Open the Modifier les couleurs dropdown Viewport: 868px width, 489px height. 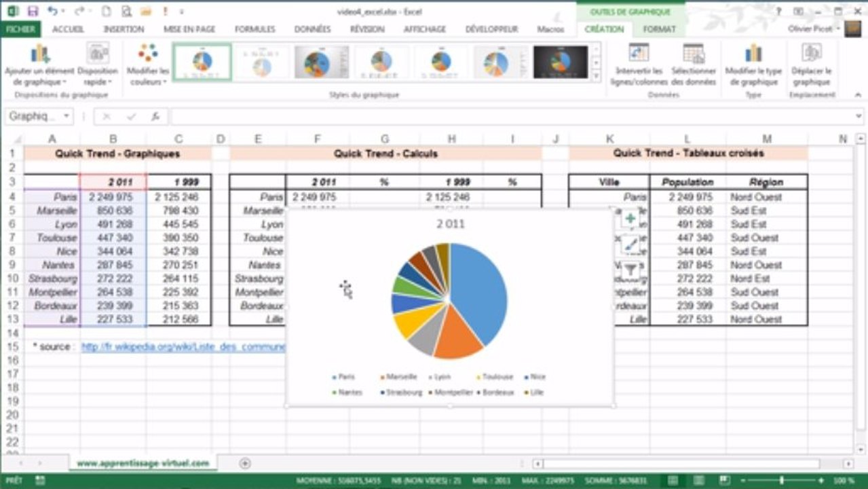tap(148, 65)
